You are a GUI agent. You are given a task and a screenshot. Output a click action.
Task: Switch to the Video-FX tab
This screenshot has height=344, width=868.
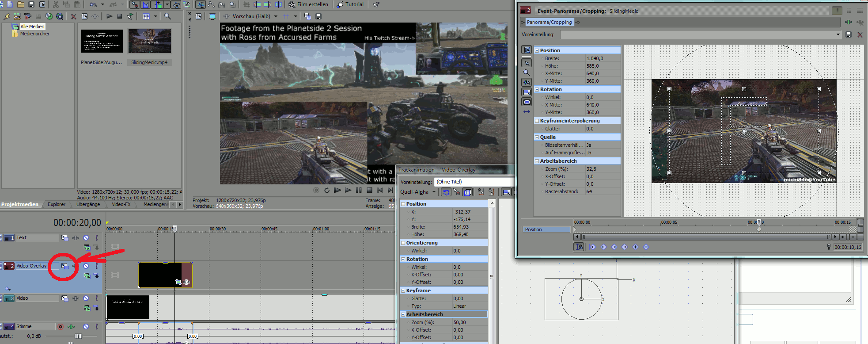coord(121,204)
